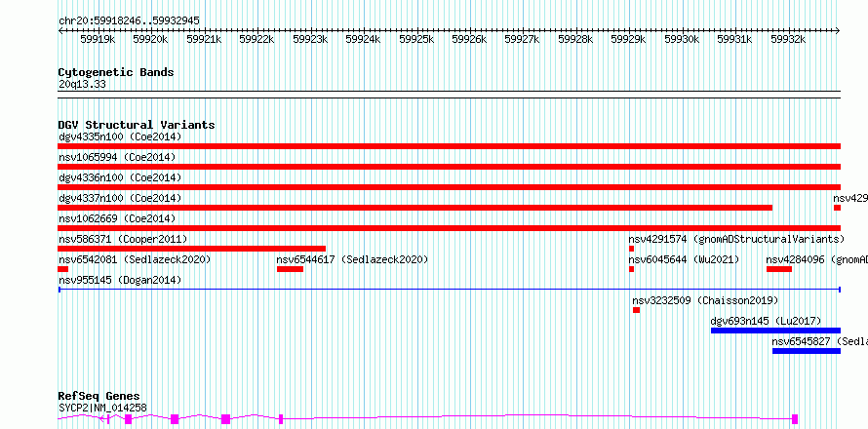
Task: Select nsv3232509 (Chaisson2019) label
Action: pos(705,300)
